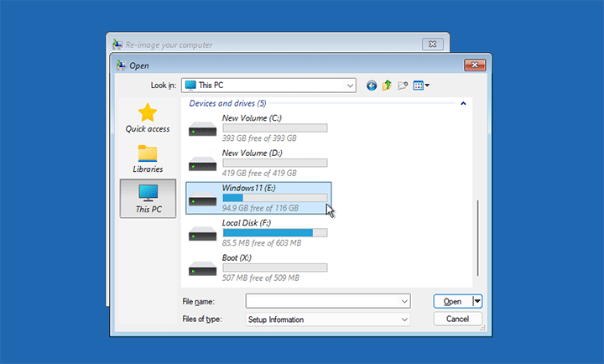Open the Files of type dropdown

click(328, 320)
